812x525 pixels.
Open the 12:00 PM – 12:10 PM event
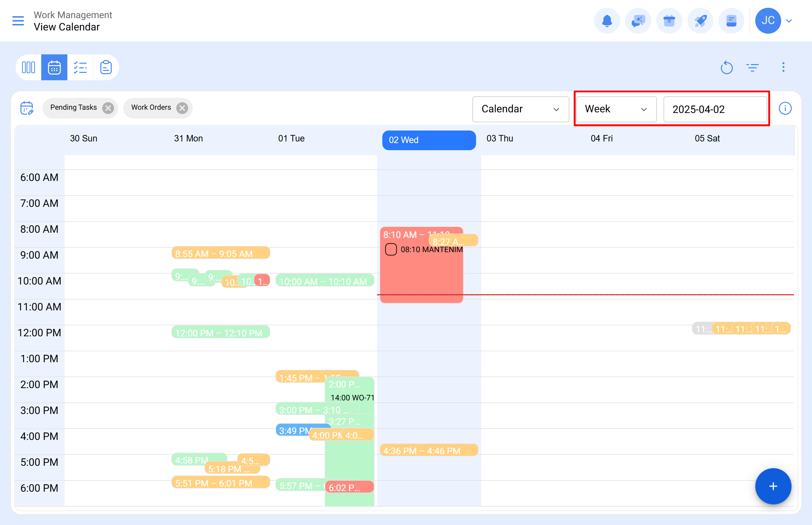pos(221,332)
